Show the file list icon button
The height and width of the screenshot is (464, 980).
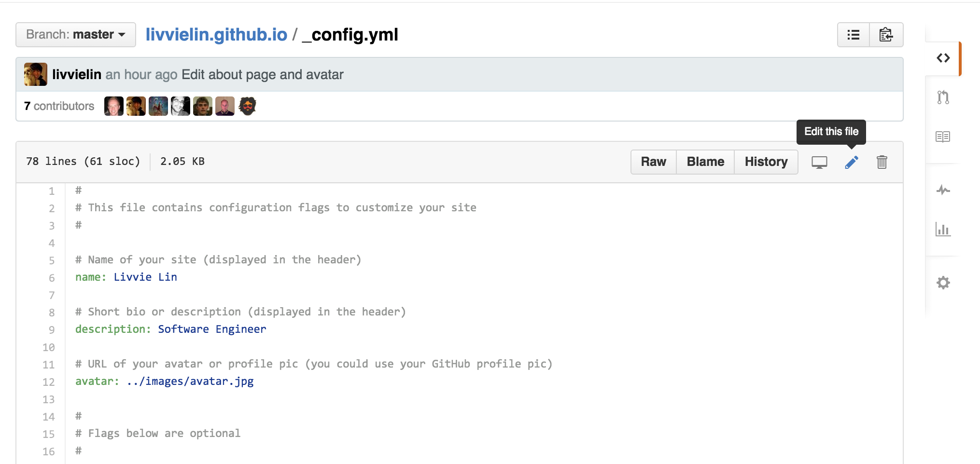pyautogui.click(x=854, y=35)
